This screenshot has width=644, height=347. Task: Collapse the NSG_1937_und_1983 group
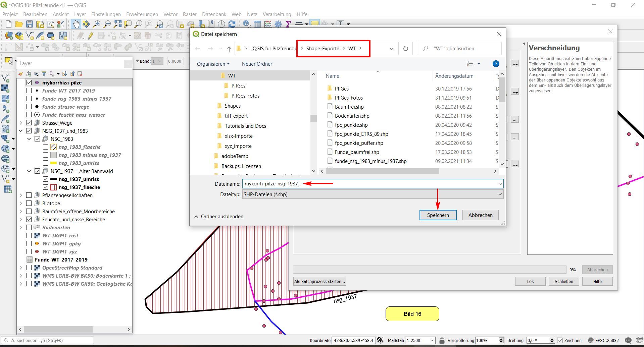click(21, 131)
